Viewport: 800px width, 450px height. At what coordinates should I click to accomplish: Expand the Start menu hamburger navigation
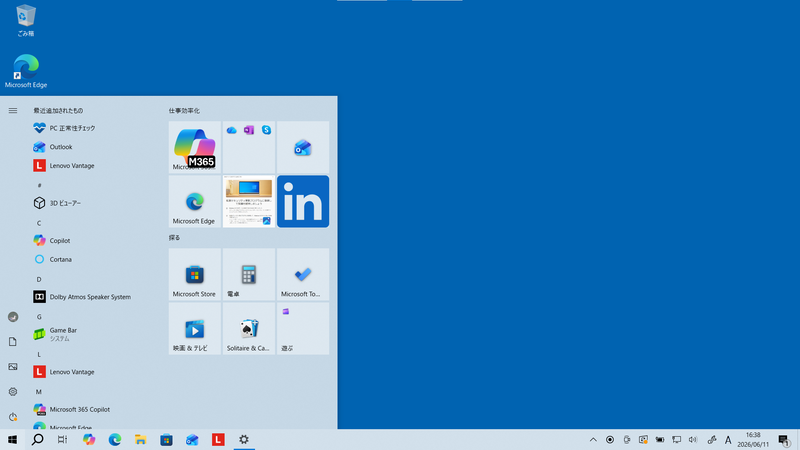[13, 110]
